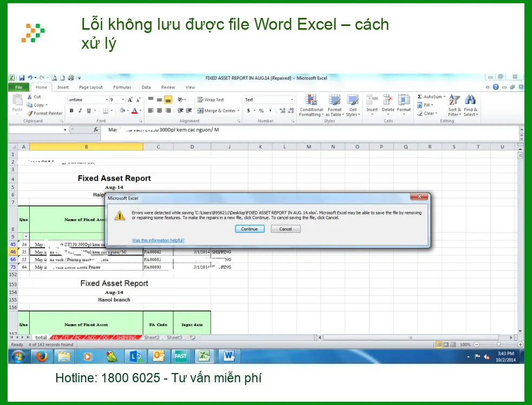Click the Windows Start button

pos(18,356)
